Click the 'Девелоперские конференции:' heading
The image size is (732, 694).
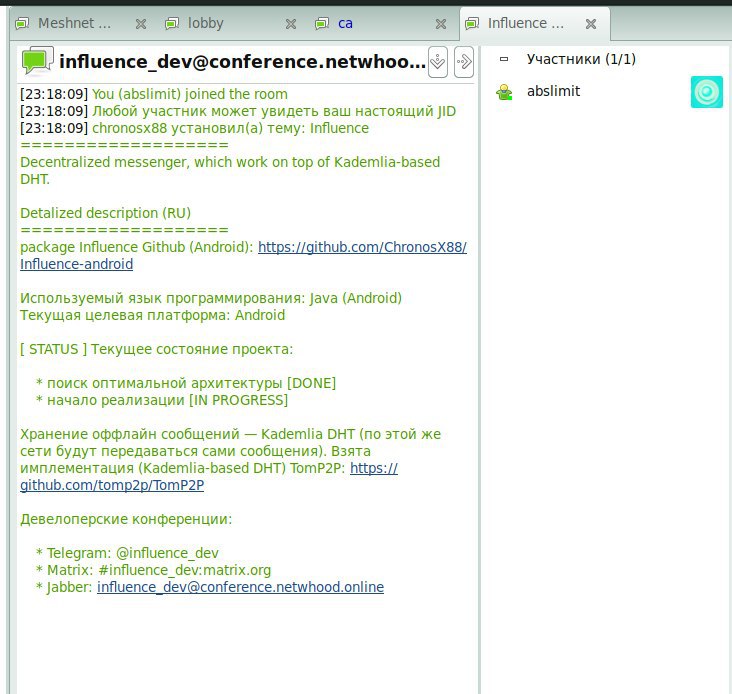[126, 519]
